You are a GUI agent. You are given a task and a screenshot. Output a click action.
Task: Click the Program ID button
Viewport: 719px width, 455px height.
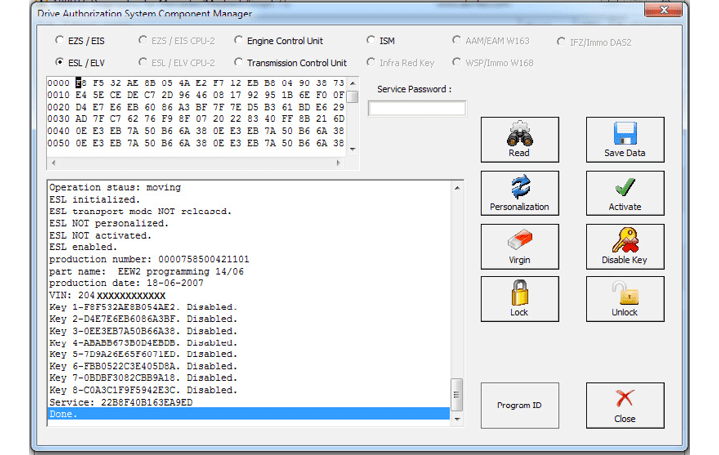pyautogui.click(x=519, y=406)
